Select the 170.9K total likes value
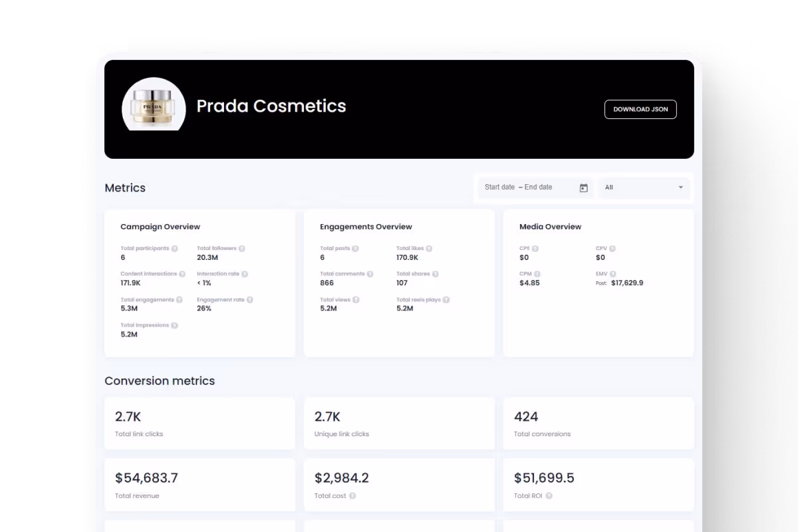This screenshot has width=798, height=532. [x=407, y=257]
